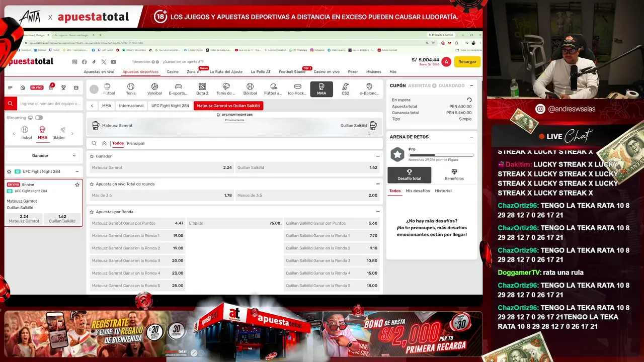Open the bet slip icon with red badge
This screenshot has height=362, width=644.
[51, 87]
